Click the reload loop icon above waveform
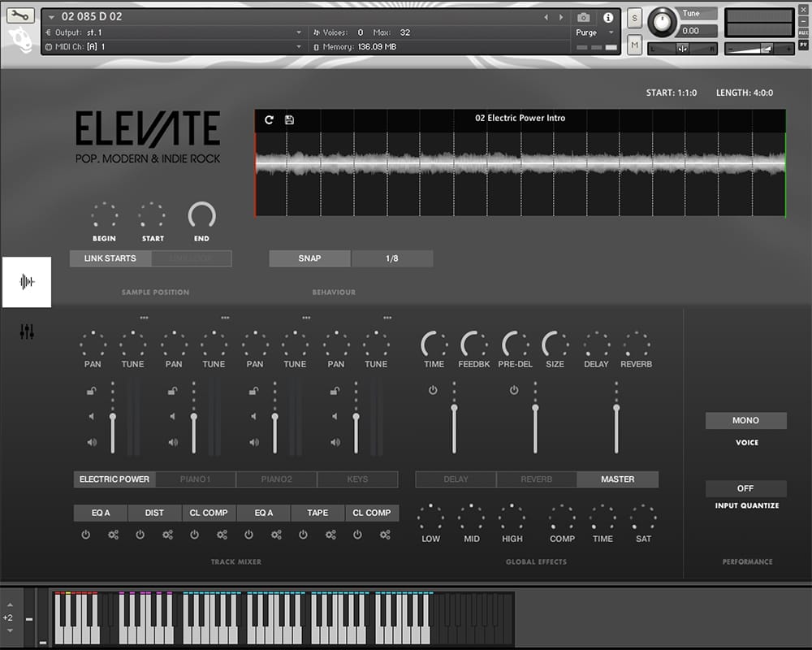 pos(270,119)
